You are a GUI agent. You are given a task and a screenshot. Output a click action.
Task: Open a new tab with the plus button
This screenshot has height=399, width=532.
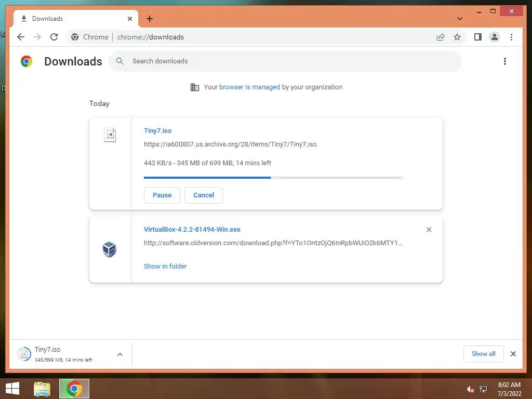pos(150,19)
